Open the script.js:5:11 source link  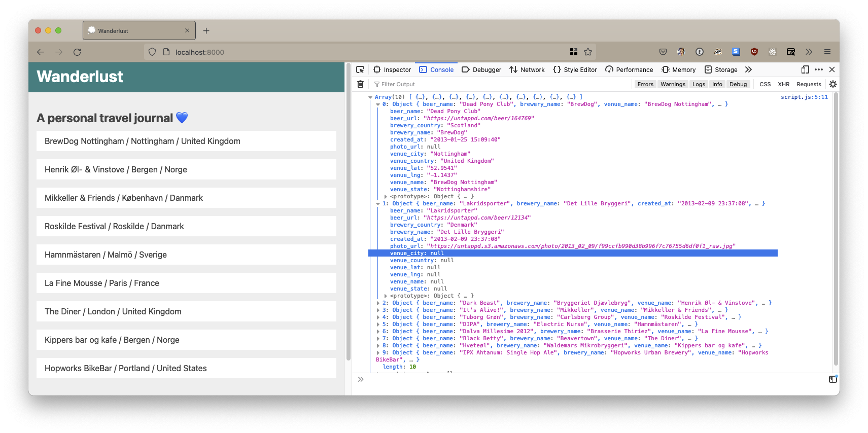click(804, 97)
